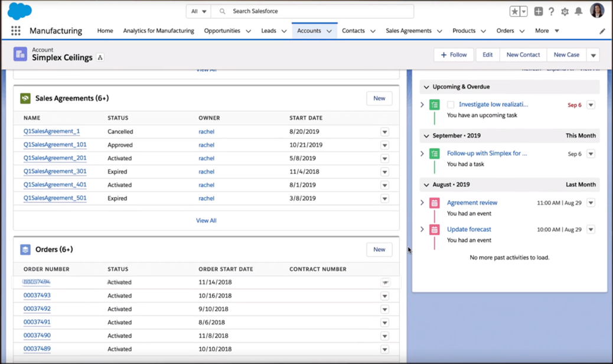Open the user profile avatar
The height and width of the screenshot is (364, 613).
[597, 11]
